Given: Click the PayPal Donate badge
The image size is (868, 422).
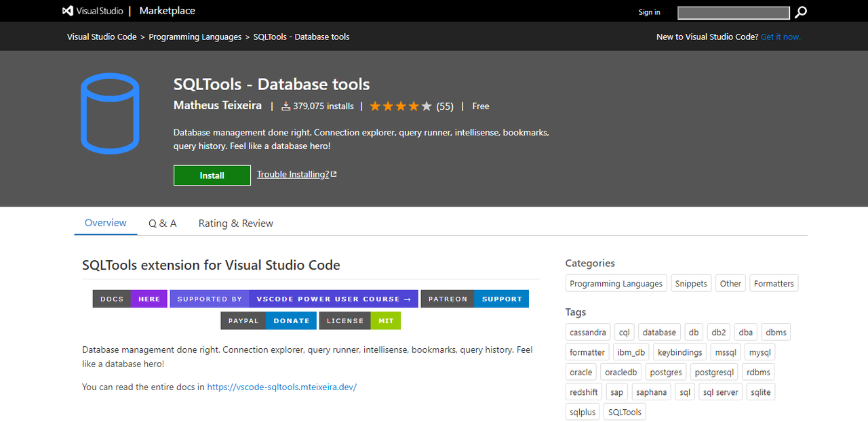Looking at the screenshot, I should (269, 320).
